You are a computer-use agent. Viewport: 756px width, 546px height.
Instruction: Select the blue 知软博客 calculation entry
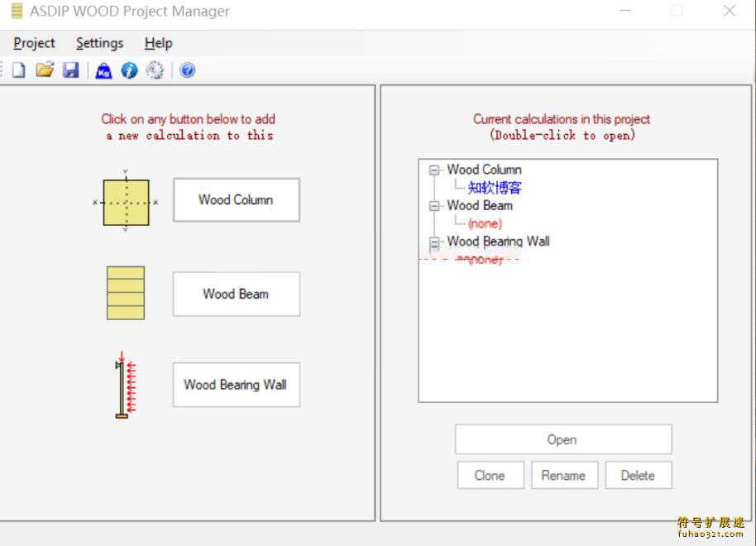point(495,188)
